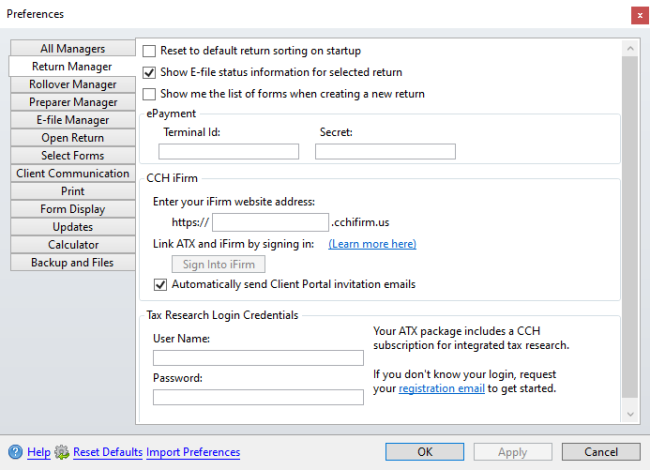Click the Apply button
The height and width of the screenshot is (470, 650).
[513, 452]
